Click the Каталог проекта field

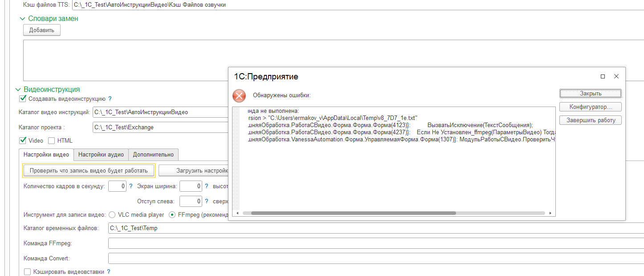[x=160, y=128]
